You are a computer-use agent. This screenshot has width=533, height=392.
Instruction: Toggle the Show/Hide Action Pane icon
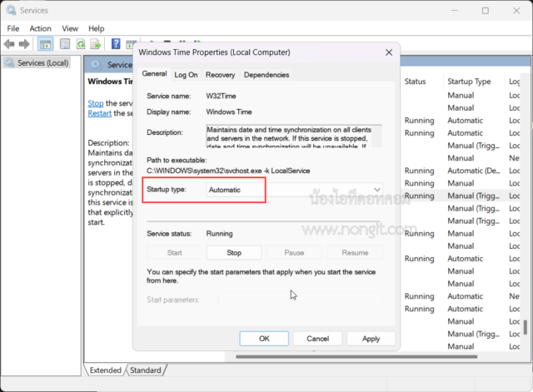(x=130, y=44)
